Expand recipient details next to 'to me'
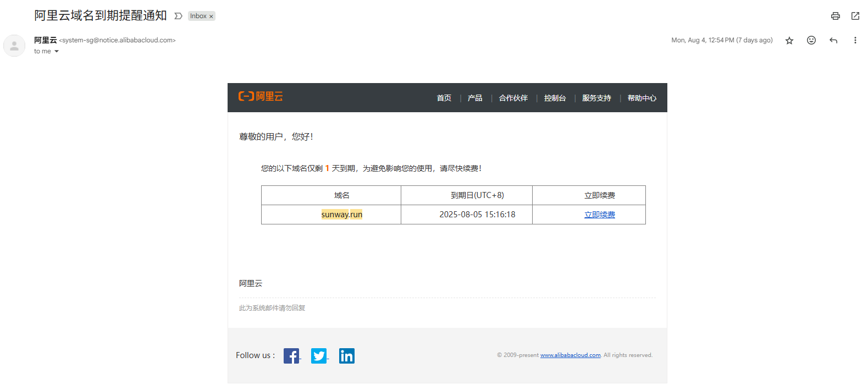Viewport: 868px width, 390px height. click(x=56, y=52)
